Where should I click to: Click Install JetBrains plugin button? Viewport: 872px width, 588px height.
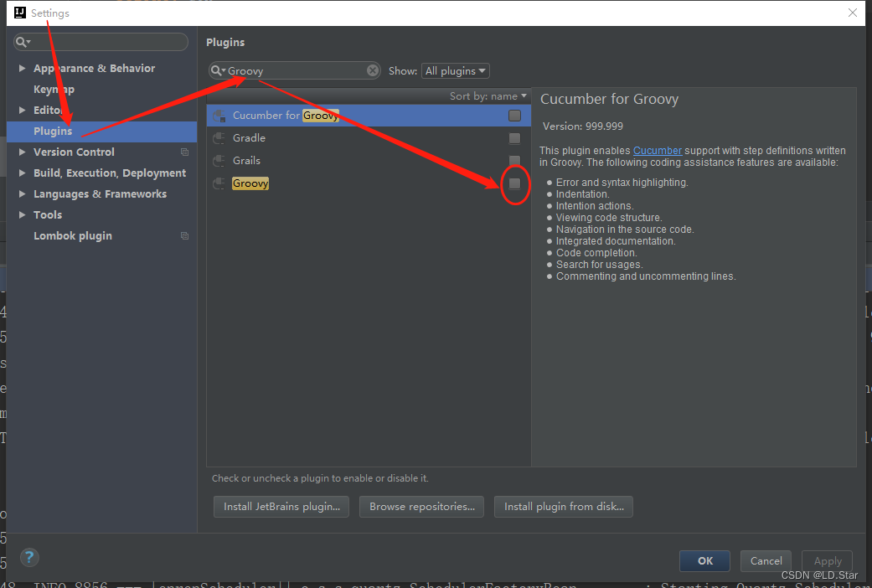[281, 506]
